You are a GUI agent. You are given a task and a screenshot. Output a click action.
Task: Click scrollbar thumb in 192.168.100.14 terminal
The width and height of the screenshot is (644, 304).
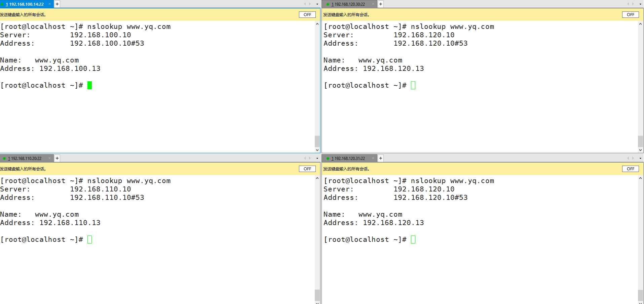[317, 141]
